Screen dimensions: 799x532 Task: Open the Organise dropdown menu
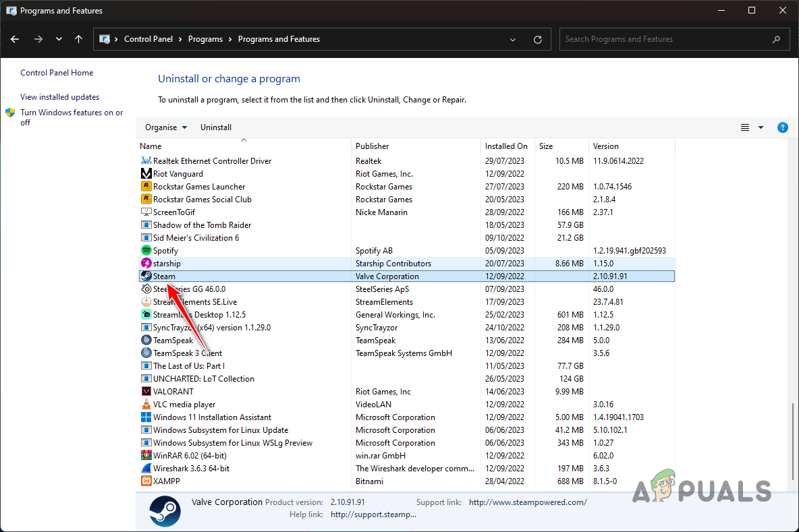tap(166, 127)
